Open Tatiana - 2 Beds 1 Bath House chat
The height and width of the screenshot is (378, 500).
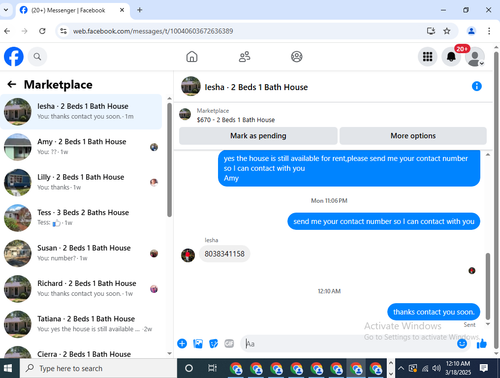(x=81, y=324)
